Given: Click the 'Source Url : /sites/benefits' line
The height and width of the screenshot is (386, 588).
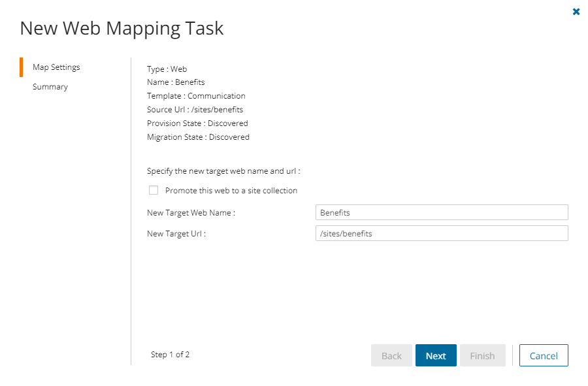Looking at the screenshot, I should click(195, 110).
